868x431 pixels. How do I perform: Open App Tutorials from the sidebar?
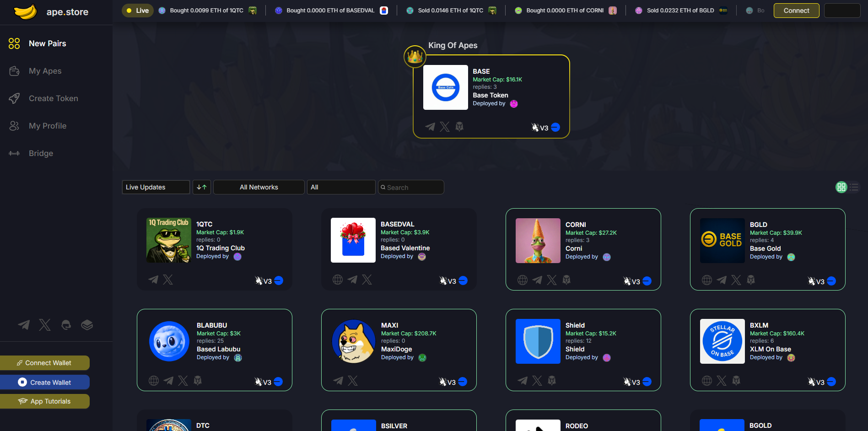click(x=45, y=401)
